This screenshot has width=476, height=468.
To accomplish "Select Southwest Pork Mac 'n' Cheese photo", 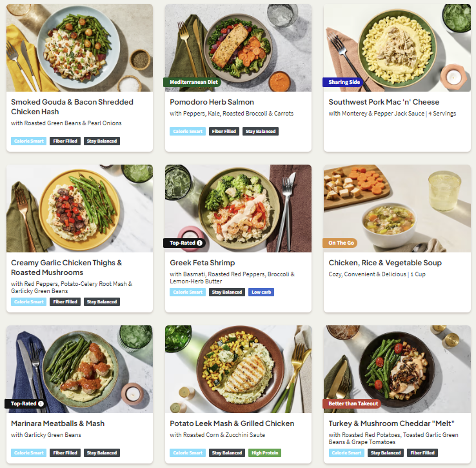I will (x=397, y=48).
